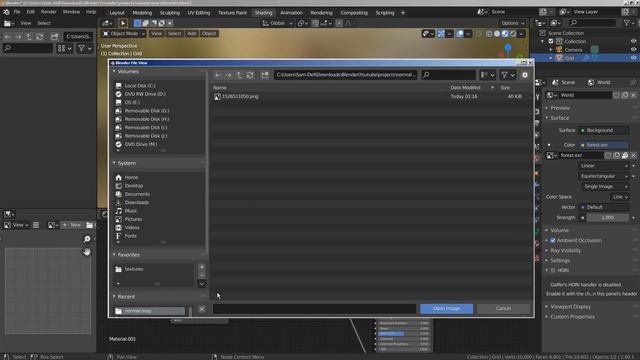Cancel the file view dialog
640x360 pixels.
tap(503, 309)
